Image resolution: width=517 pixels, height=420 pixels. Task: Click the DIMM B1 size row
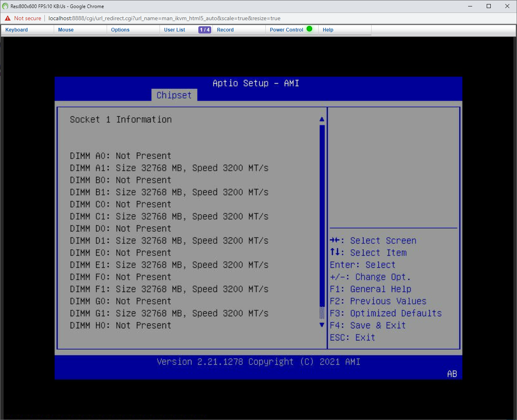click(169, 192)
